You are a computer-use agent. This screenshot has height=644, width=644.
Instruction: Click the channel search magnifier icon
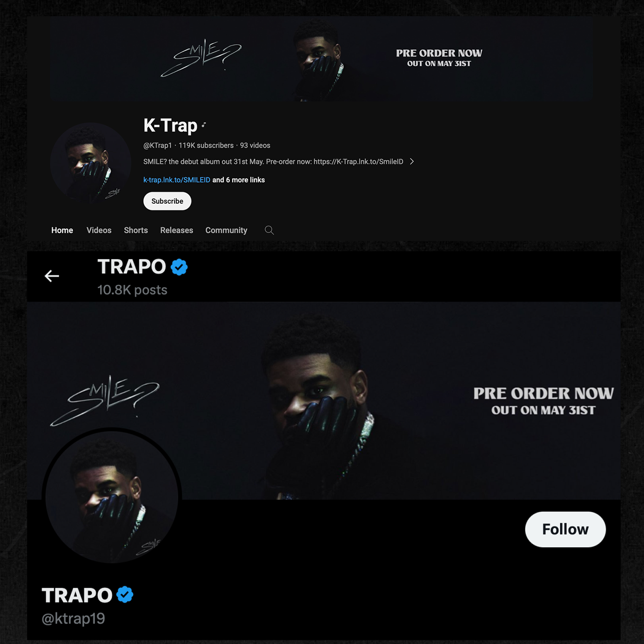pyautogui.click(x=269, y=230)
